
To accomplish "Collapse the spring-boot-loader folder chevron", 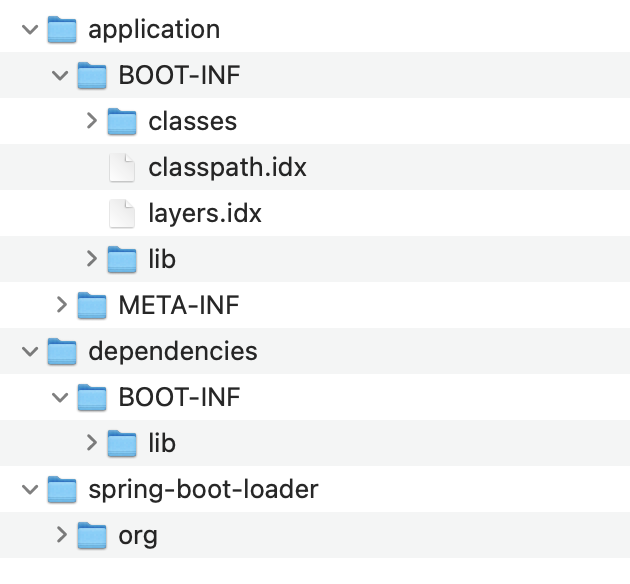I will 28,490.
